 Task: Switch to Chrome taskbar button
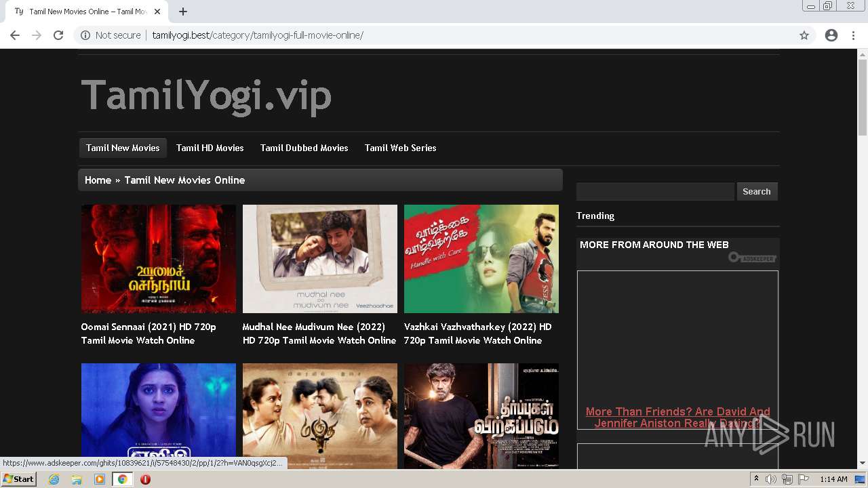point(123,479)
